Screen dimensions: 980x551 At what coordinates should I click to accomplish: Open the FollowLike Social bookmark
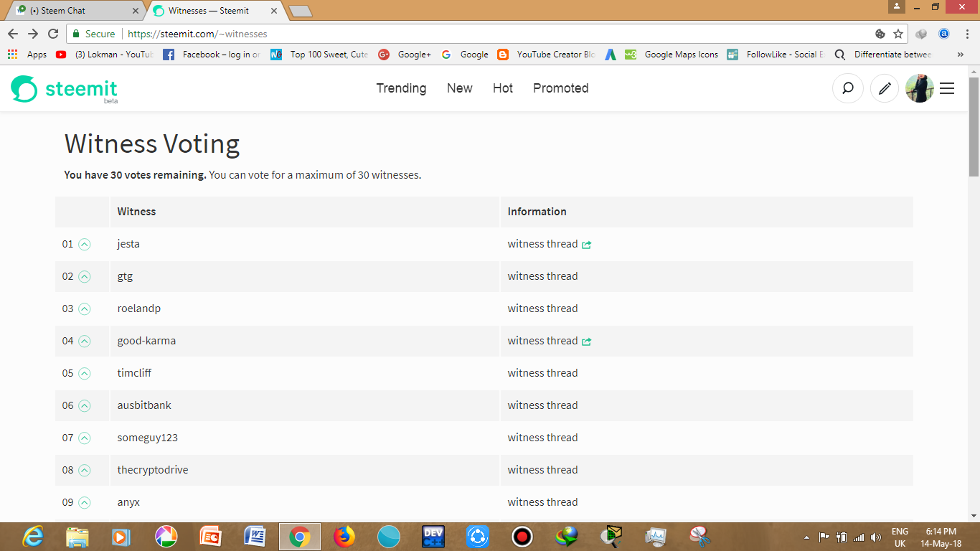coord(776,55)
